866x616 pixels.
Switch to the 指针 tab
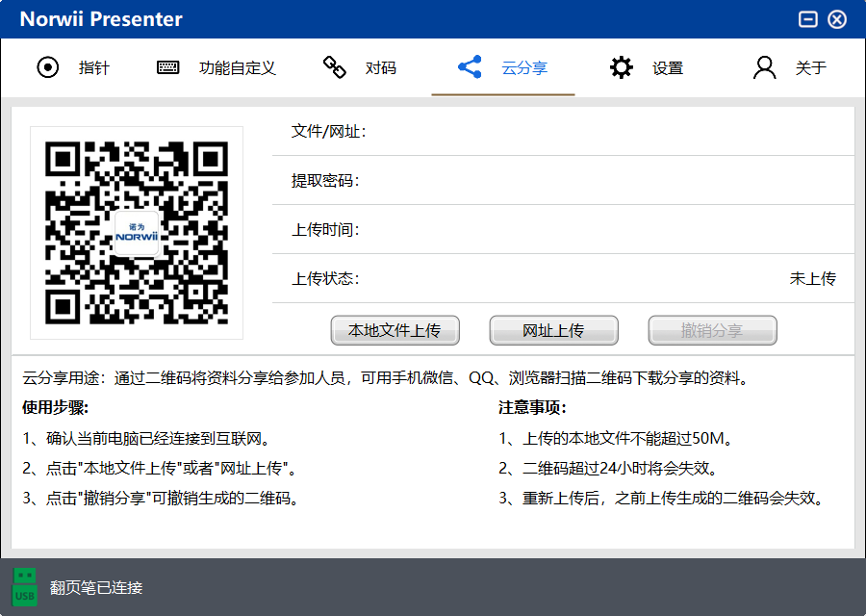tap(73, 67)
